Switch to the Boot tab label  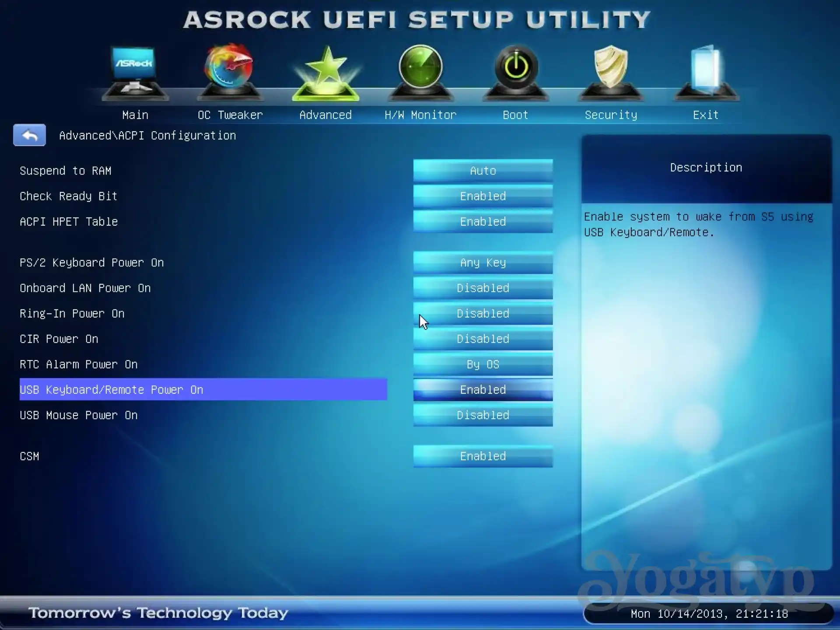tap(515, 115)
